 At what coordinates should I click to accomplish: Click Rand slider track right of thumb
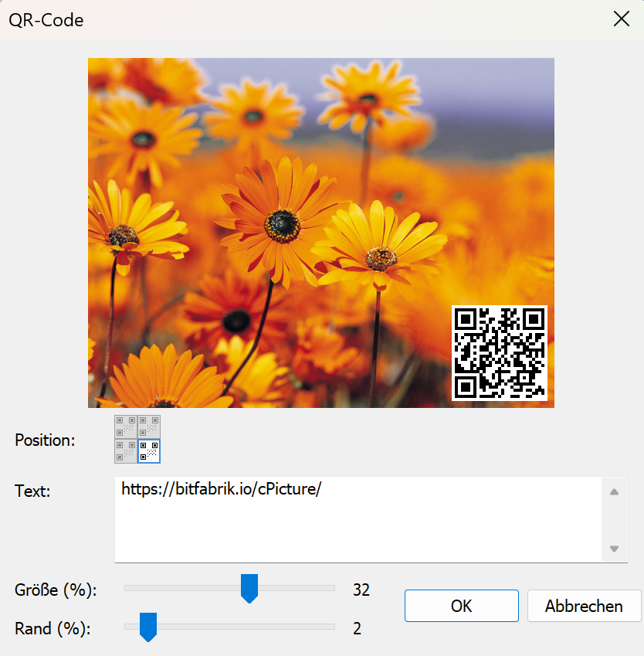point(247,627)
